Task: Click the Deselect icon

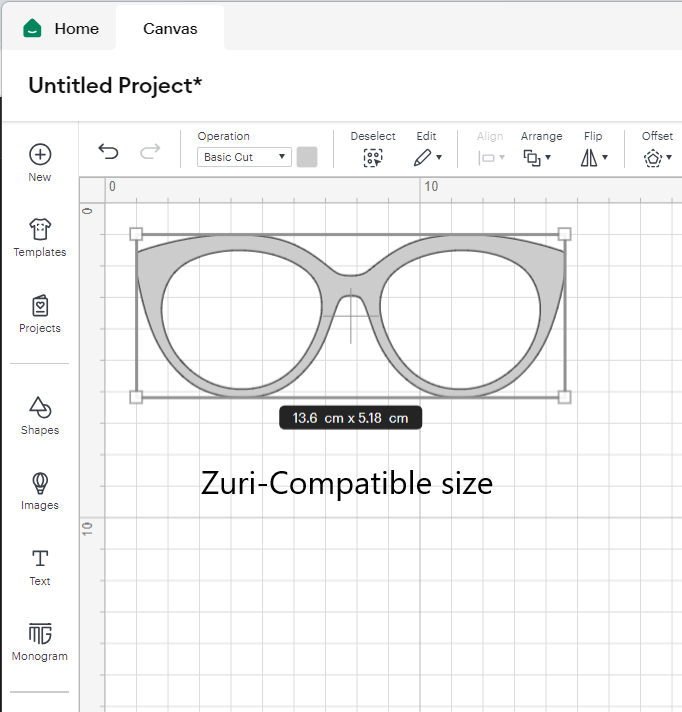Action: point(373,157)
